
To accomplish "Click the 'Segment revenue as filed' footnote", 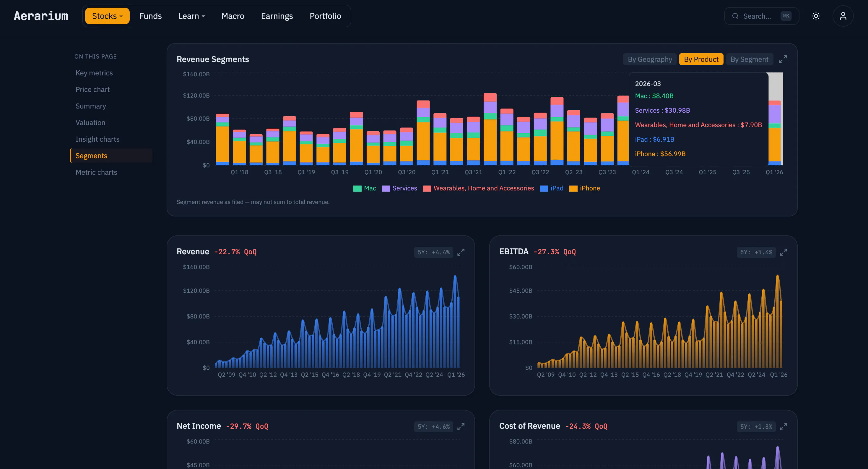I will [253, 202].
